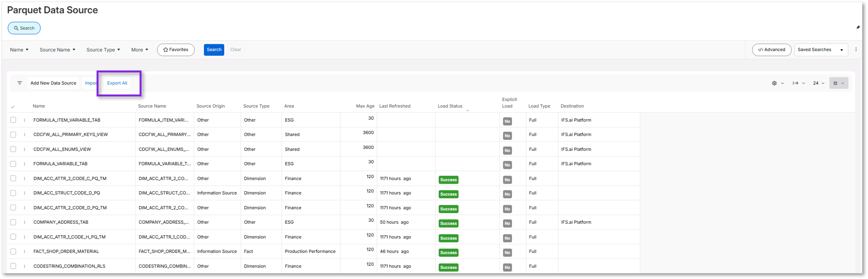Open row actions for CODESTRING_COMBINATION_RLS

pyautogui.click(x=25, y=266)
